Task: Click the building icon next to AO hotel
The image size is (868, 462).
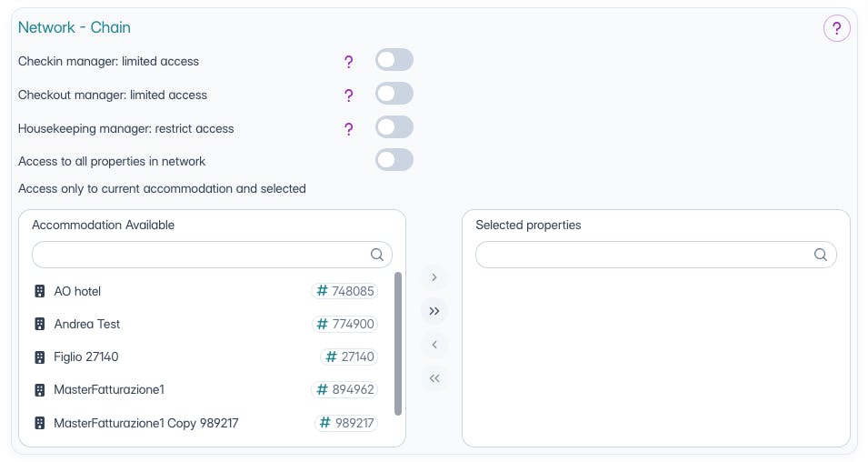Action: pyautogui.click(x=39, y=291)
